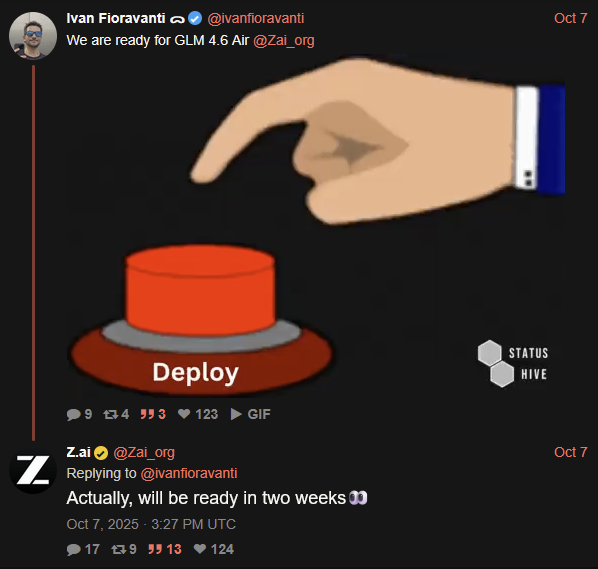Screen dimensions: 598x569
Task: Click the Oct 7 date on Z.ai reply
Action: pos(571,452)
